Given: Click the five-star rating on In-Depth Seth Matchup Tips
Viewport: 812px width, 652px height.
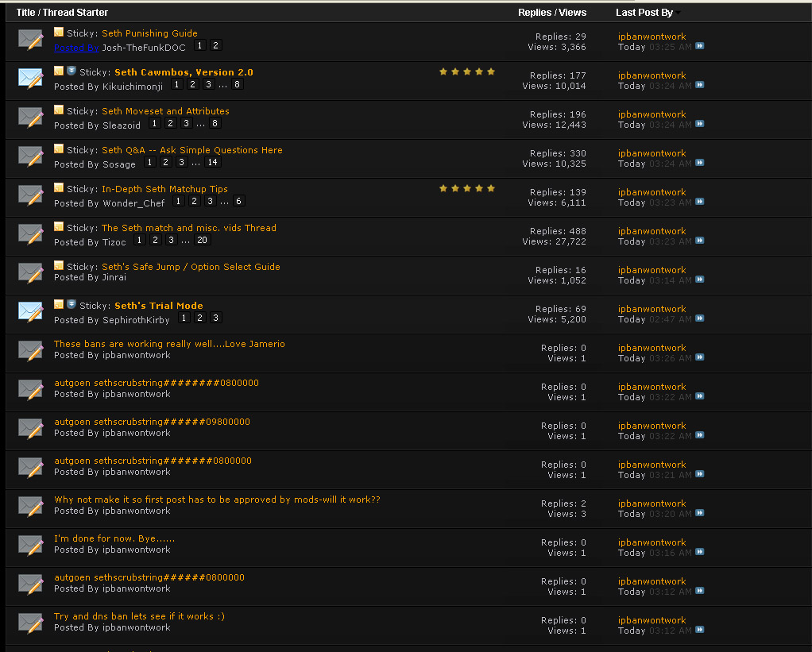Looking at the screenshot, I should pos(467,189).
